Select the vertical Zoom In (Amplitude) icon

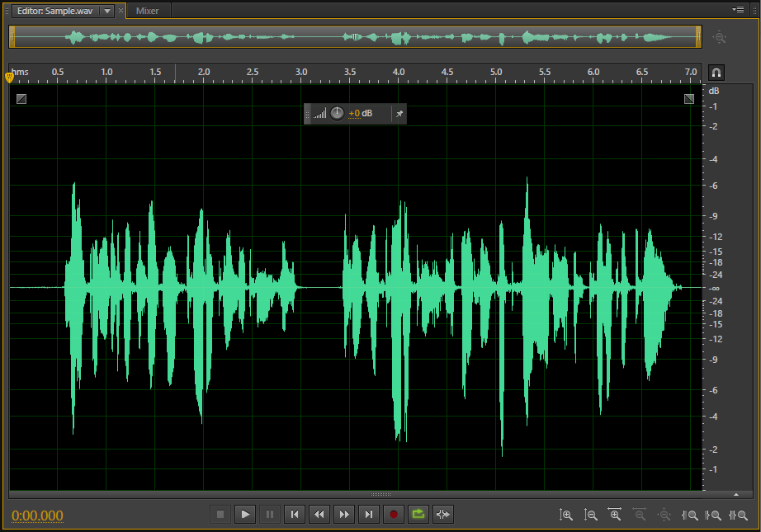[x=567, y=515]
